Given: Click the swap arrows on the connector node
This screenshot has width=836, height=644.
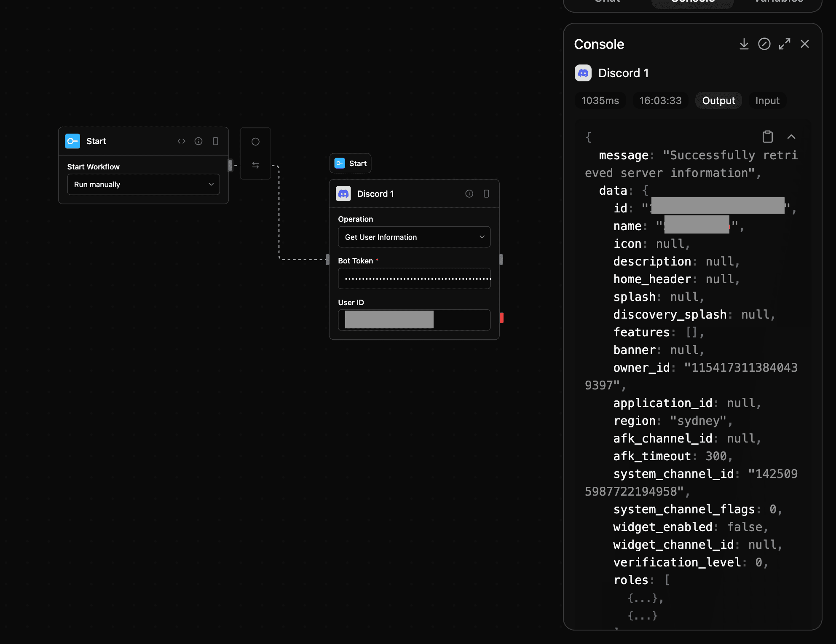Looking at the screenshot, I should (x=255, y=165).
